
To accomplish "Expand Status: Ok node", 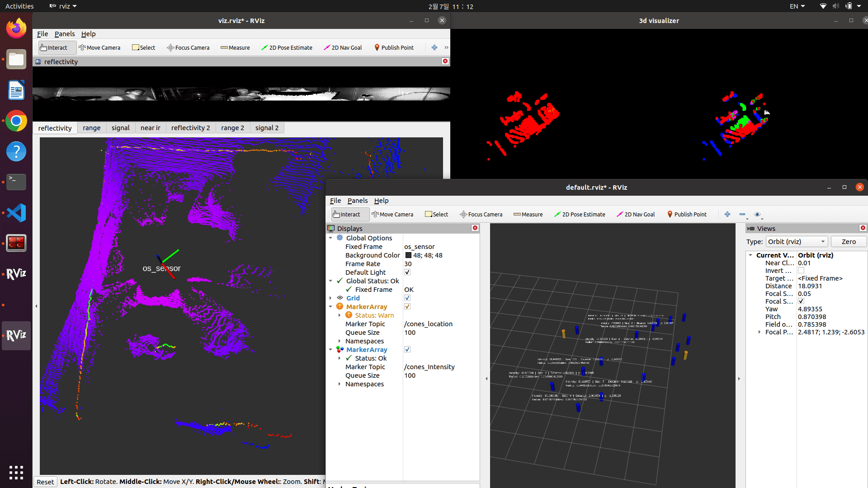I will click(x=340, y=358).
